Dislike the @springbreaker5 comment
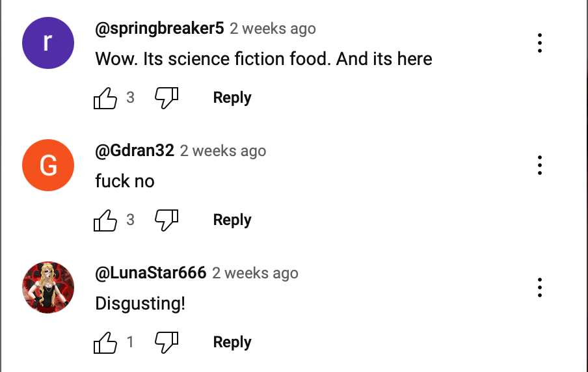This screenshot has height=372, width=588. click(x=167, y=98)
